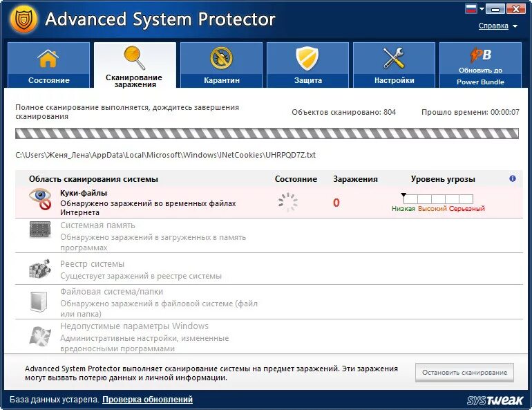This screenshot has width=532, height=410.
Task: Click the Область сканирования системы column header
Action: 93,179
